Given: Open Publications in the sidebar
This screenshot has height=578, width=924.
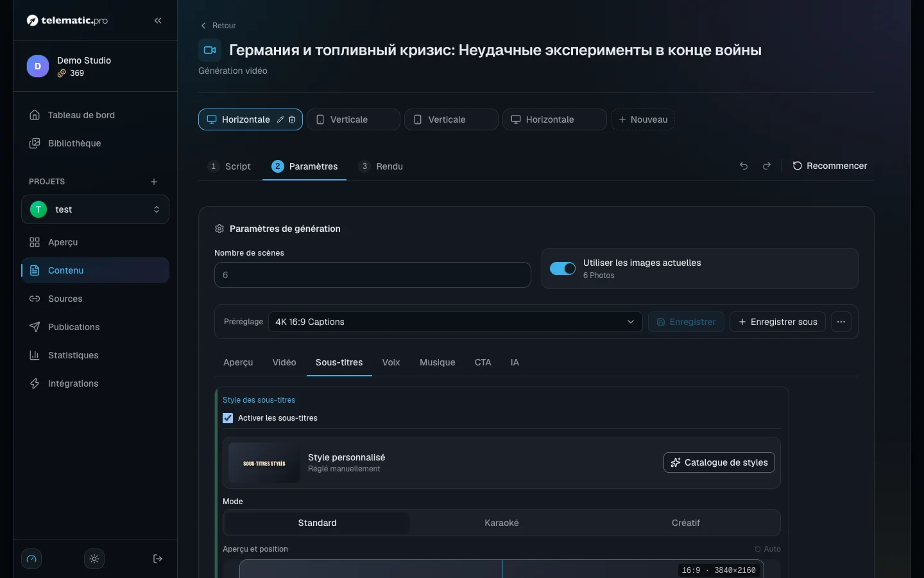Looking at the screenshot, I should click(95, 327).
